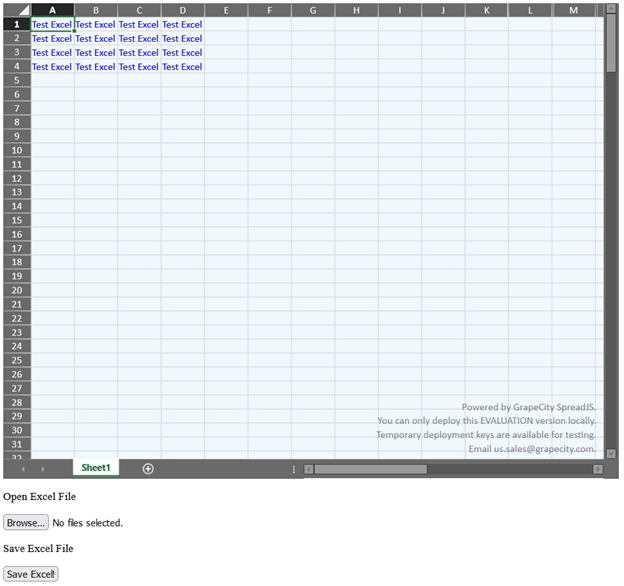Select cell D3 containing Test Excel
The height and width of the screenshot is (586, 624).
183,52
